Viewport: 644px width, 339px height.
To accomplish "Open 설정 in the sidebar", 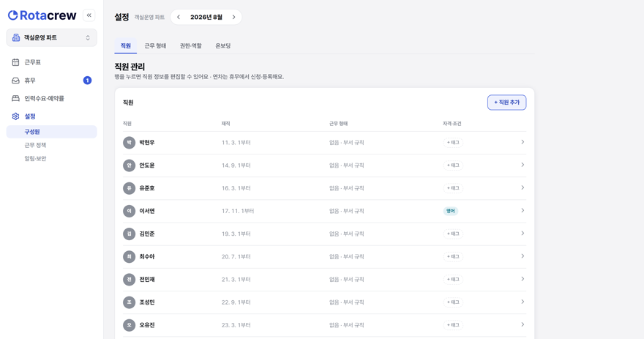I will click(x=52, y=116).
